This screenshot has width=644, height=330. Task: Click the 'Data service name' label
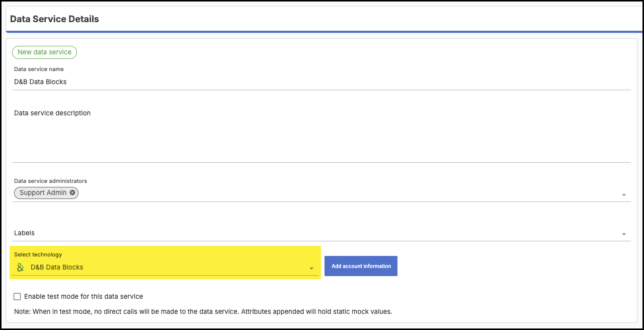[x=39, y=69]
